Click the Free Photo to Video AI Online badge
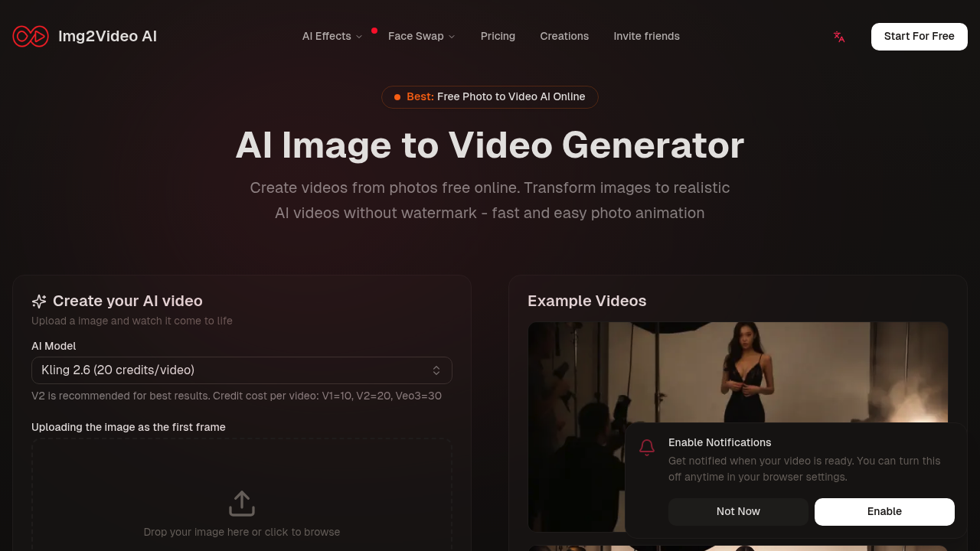The height and width of the screenshot is (551, 980). (x=490, y=96)
